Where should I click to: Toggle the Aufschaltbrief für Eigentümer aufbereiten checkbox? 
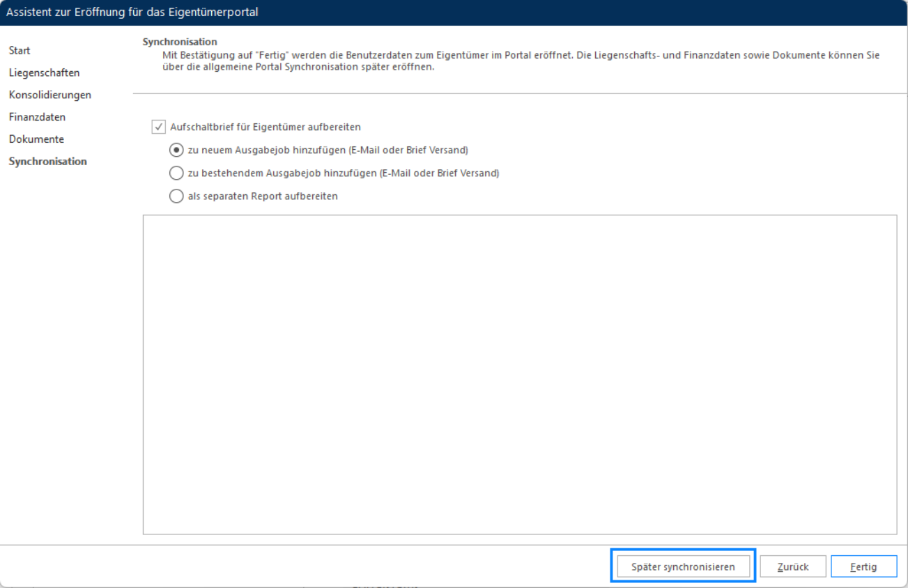click(157, 127)
